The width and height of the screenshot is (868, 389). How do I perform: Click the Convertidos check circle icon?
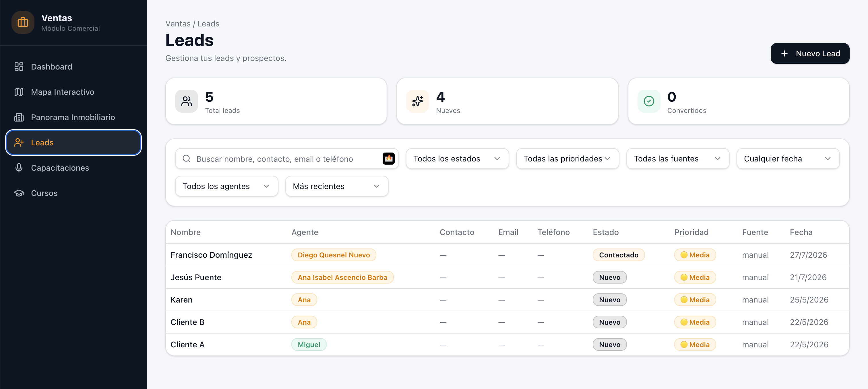coord(649,101)
